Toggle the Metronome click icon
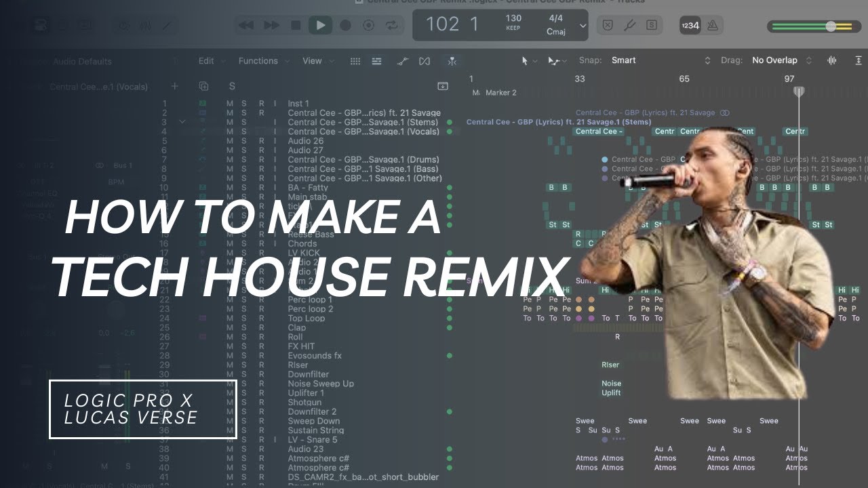The height and width of the screenshot is (488, 868). [x=712, y=26]
